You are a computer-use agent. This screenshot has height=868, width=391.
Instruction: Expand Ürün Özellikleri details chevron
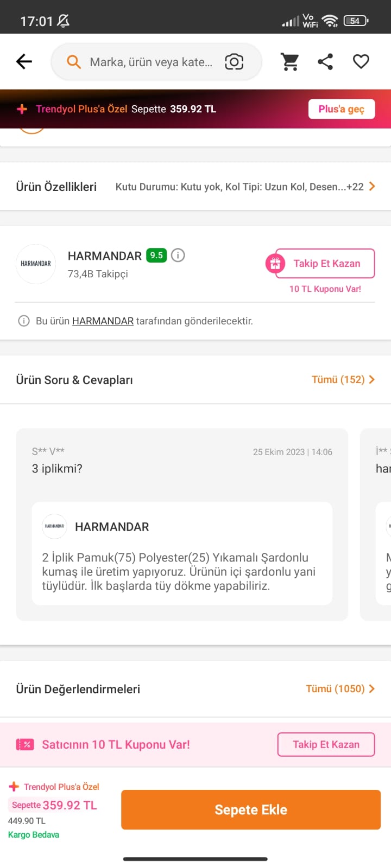click(x=372, y=187)
